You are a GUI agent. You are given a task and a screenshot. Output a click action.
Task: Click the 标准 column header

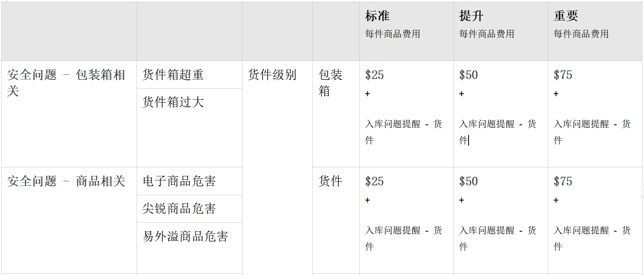377,16
